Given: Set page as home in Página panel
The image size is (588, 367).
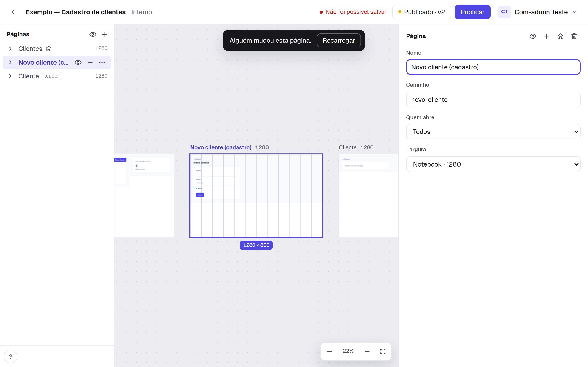Looking at the screenshot, I should click(560, 36).
